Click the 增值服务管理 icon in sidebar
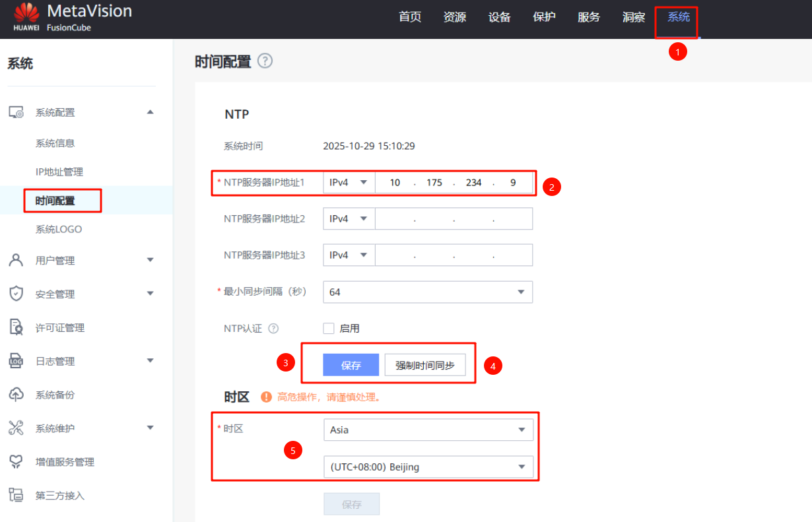812x522 pixels. (x=17, y=462)
